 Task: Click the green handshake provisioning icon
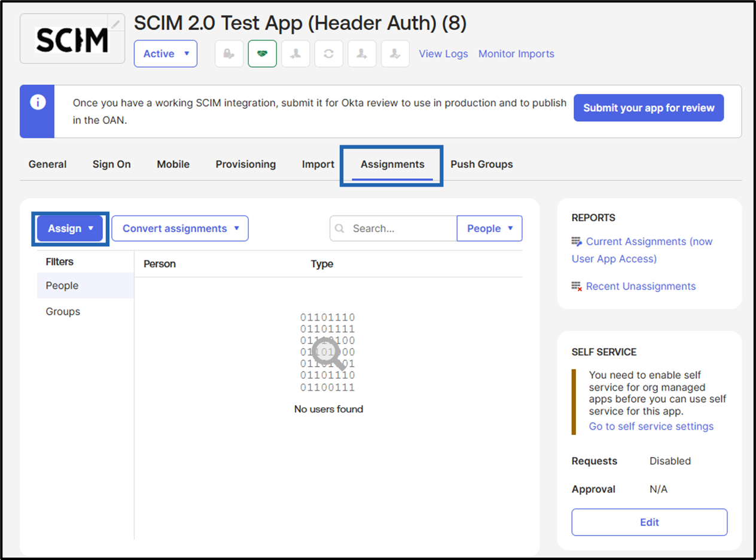(x=263, y=54)
